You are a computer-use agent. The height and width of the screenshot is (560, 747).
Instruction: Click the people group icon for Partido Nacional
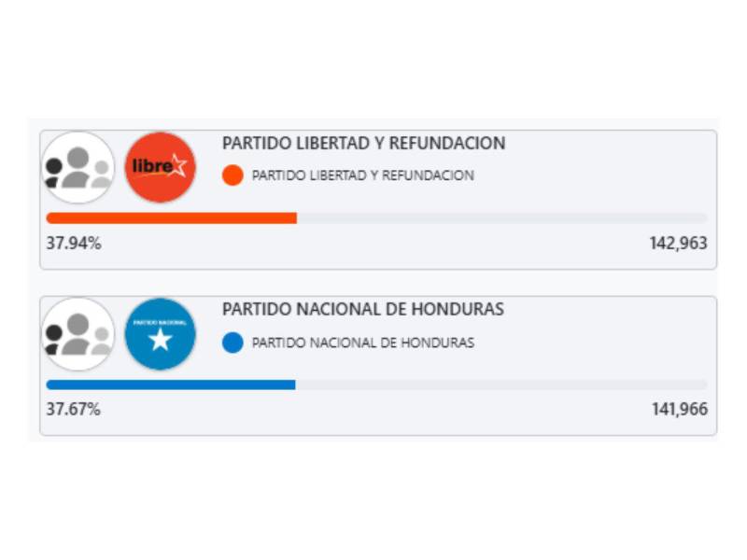79,334
